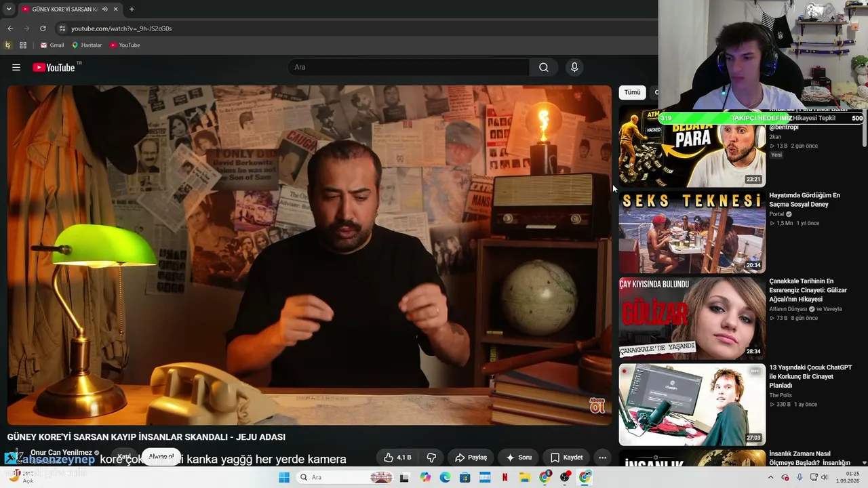Open the Alfanın Dünyası channel name
The height and width of the screenshot is (488, 868).
pyautogui.click(x=788, y=309)
